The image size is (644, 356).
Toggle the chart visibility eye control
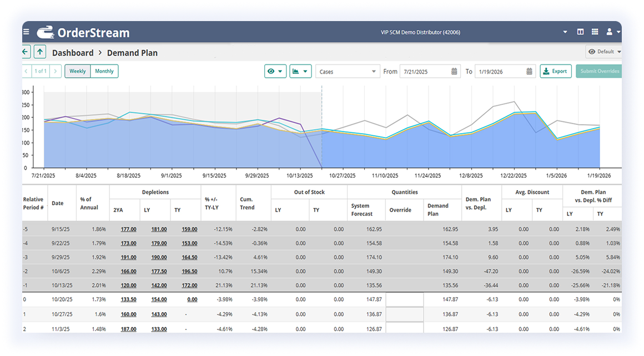point(275,71)
